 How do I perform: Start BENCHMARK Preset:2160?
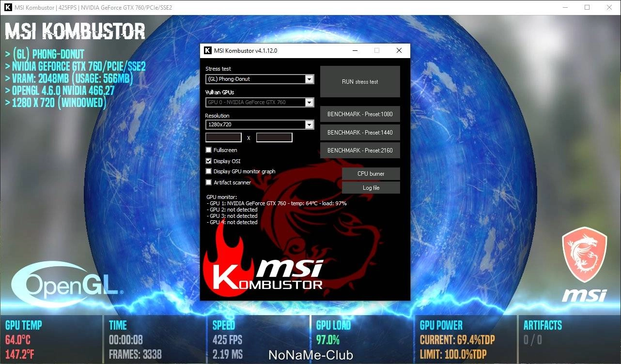(360, 150)
